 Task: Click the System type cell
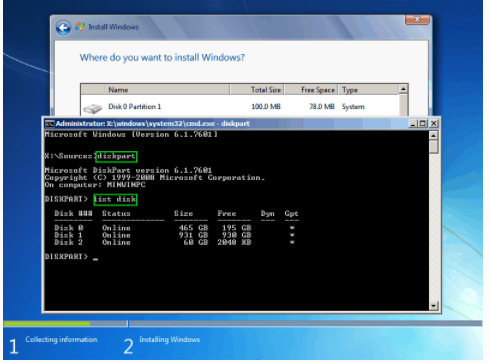coord(353,107)
